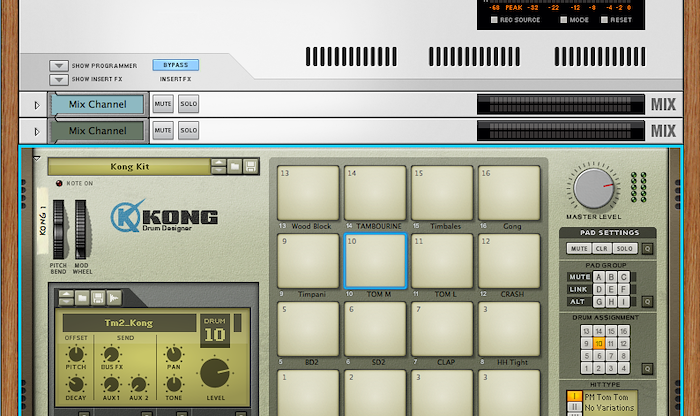The image size is (700, 416).
Task: Hit the CLAP pad
Action: pos(442,329)
